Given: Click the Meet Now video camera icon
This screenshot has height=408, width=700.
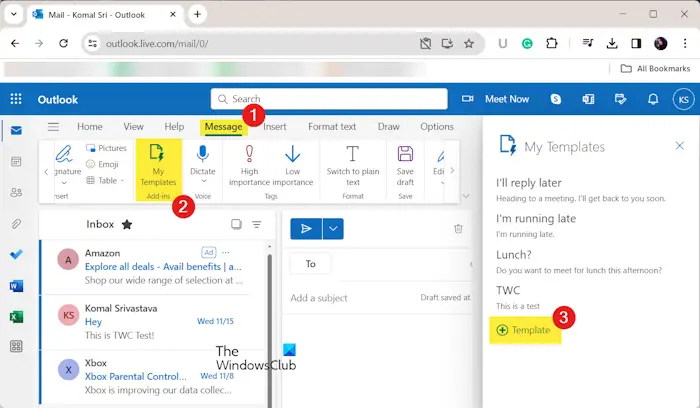Looking at the screenshot, I should 467,99.
